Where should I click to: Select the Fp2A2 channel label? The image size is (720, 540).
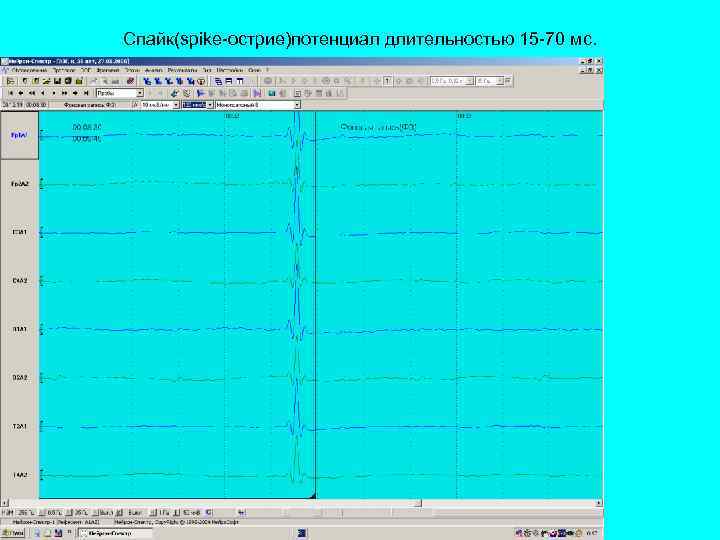(x=20, y=184)
